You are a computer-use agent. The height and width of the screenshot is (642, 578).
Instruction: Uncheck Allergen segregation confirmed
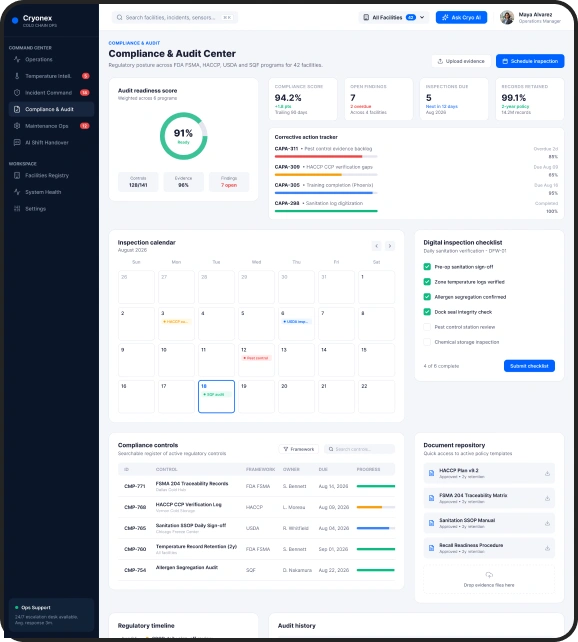(427, 297)
